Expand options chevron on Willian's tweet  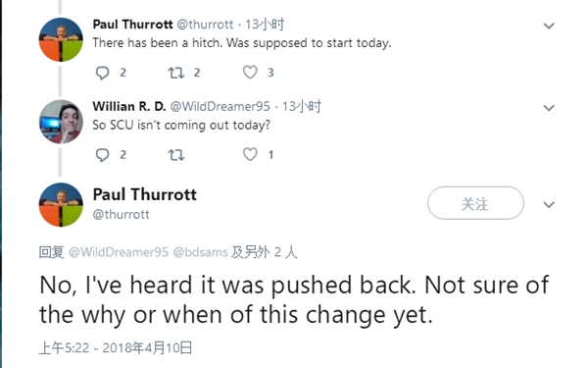click(549, 108)
